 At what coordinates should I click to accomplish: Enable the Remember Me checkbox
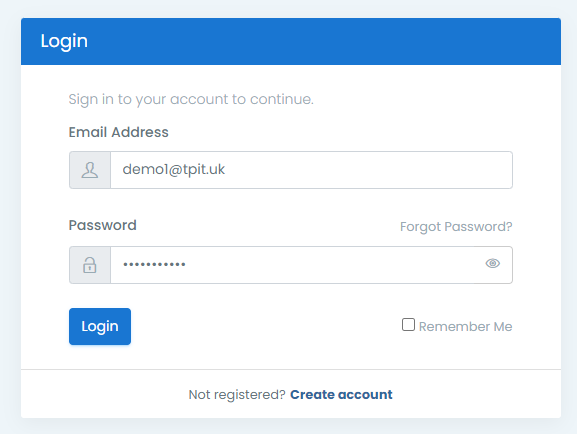click(x=408, y=325)
